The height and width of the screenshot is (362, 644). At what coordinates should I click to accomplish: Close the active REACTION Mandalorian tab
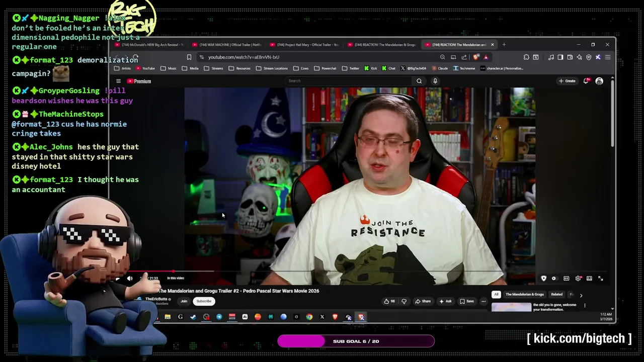pyautogui.click(x=492, y=45)
